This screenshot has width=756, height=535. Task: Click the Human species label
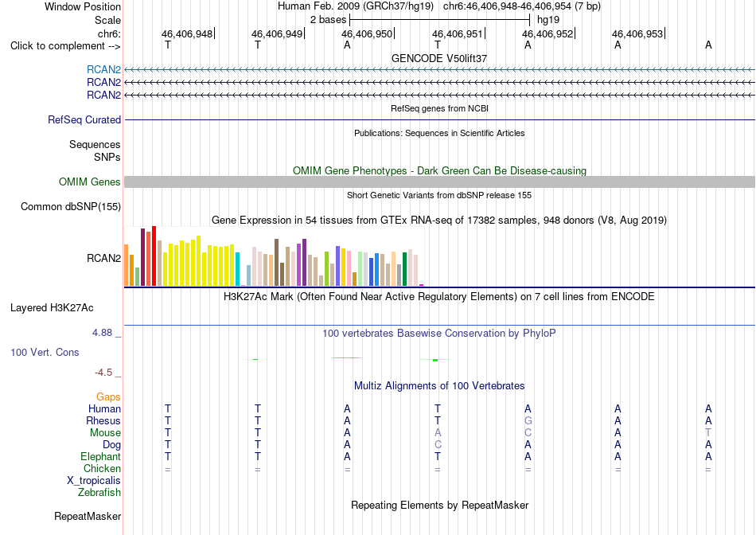pyautogui.click(x=104, y=408)
